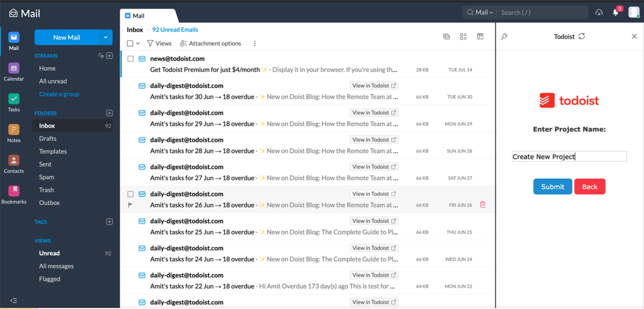Add a new stream

click(109, 55)
